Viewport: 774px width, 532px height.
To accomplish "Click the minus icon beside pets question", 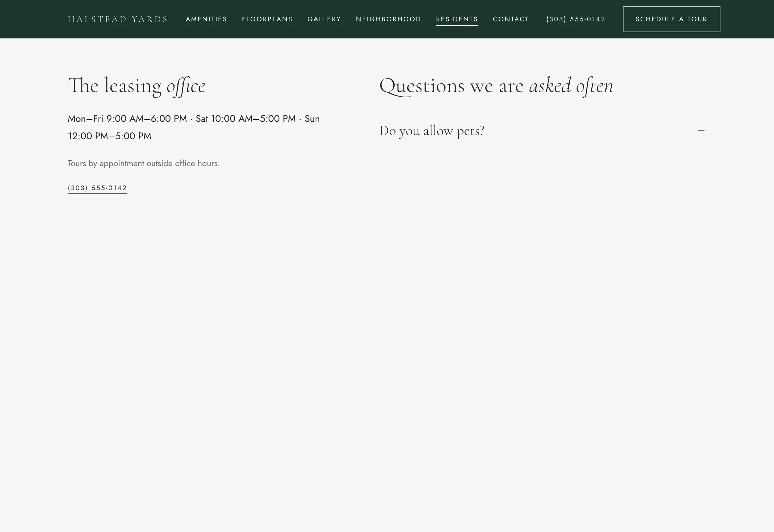I will (701, 131).
